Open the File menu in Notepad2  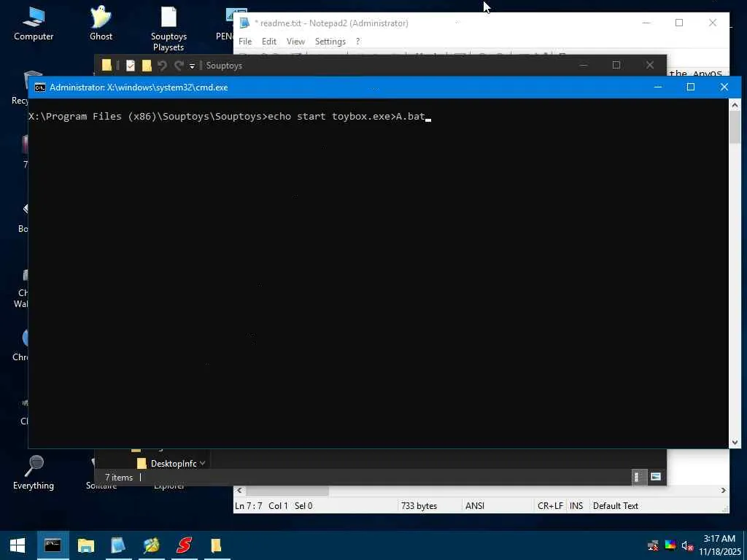pos(245,42)
